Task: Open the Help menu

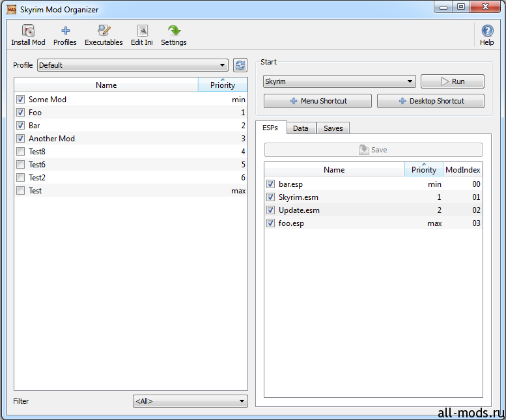Action: click(x=486, y=35)
